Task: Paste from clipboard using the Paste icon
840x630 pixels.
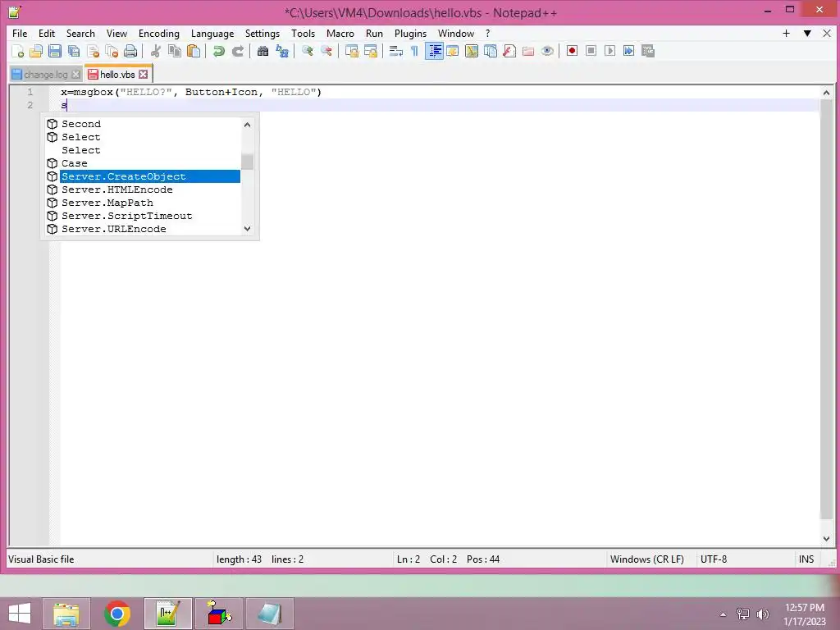Action: point(194,51)
